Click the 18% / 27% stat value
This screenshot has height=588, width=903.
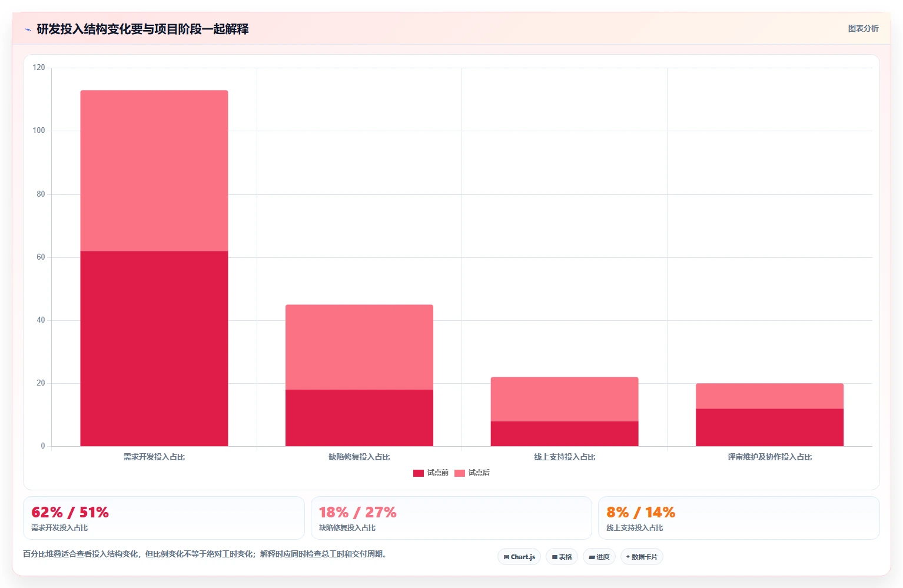point(357,513)
